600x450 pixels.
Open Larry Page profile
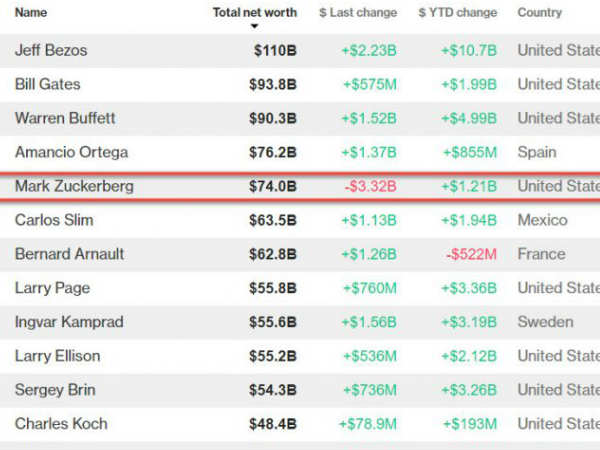53,288
